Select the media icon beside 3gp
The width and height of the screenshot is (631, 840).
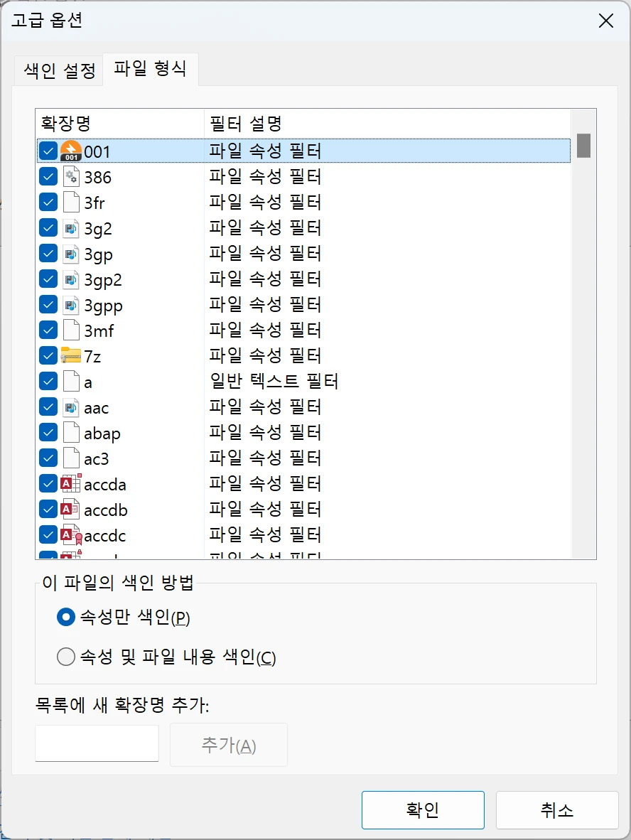coord(72,252)
